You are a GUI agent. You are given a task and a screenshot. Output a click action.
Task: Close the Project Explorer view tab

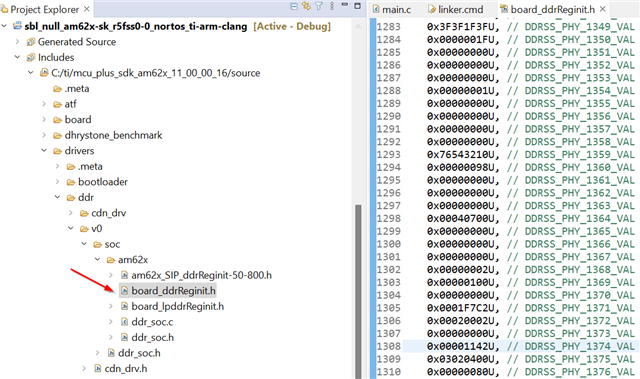click(x=87, y=9)
